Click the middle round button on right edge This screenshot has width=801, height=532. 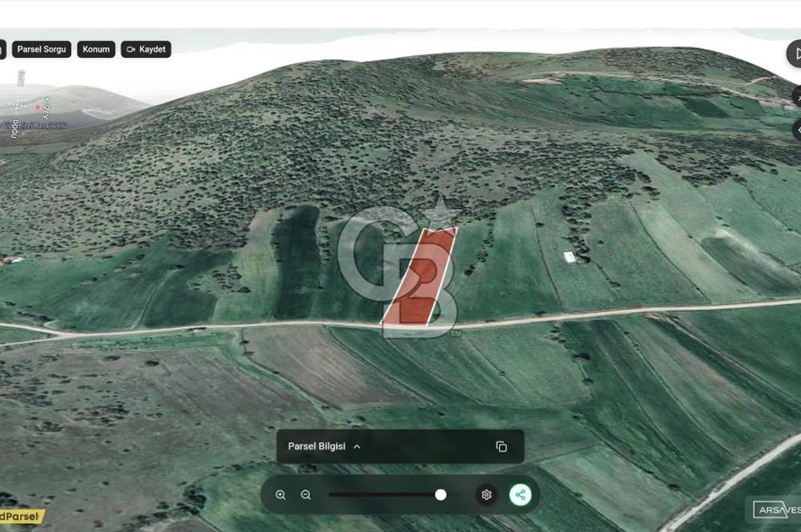click(796, 96)
